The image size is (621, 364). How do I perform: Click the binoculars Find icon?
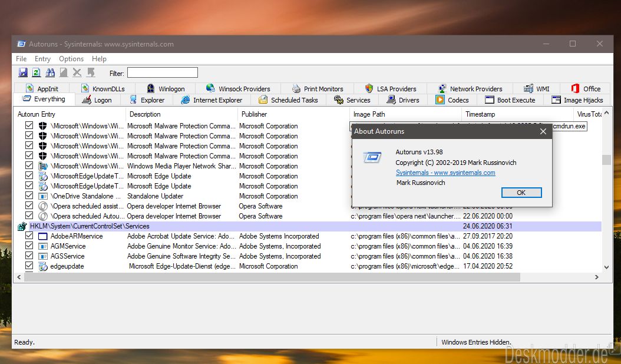pos(50,72)
